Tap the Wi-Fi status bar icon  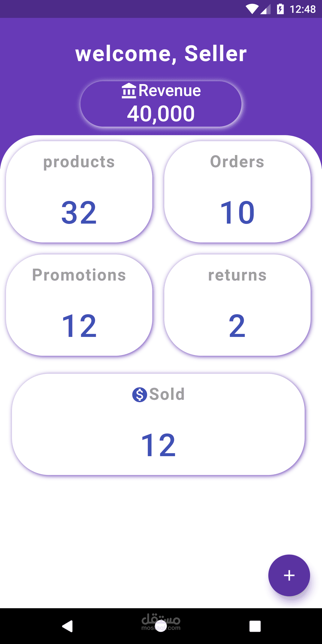[252, 9]
